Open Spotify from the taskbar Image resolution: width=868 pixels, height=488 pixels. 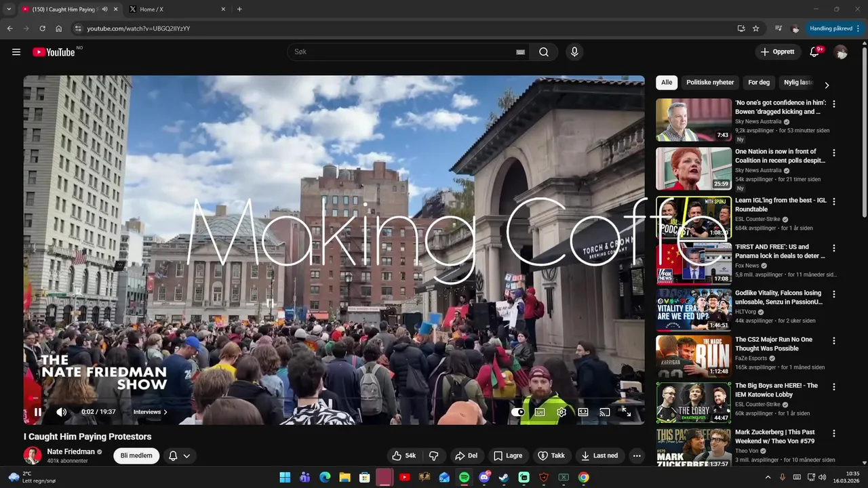point(464,477)
